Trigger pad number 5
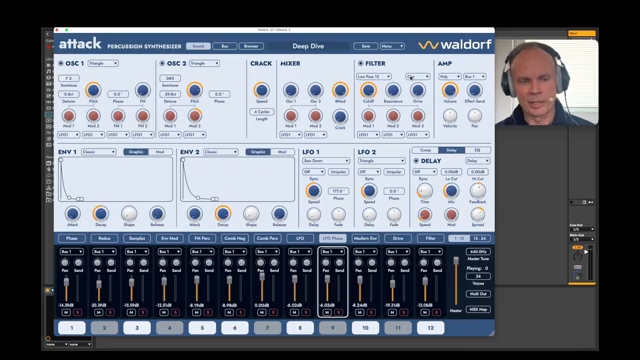The height and width of the screenshot is (360, 640). (202, 328)
